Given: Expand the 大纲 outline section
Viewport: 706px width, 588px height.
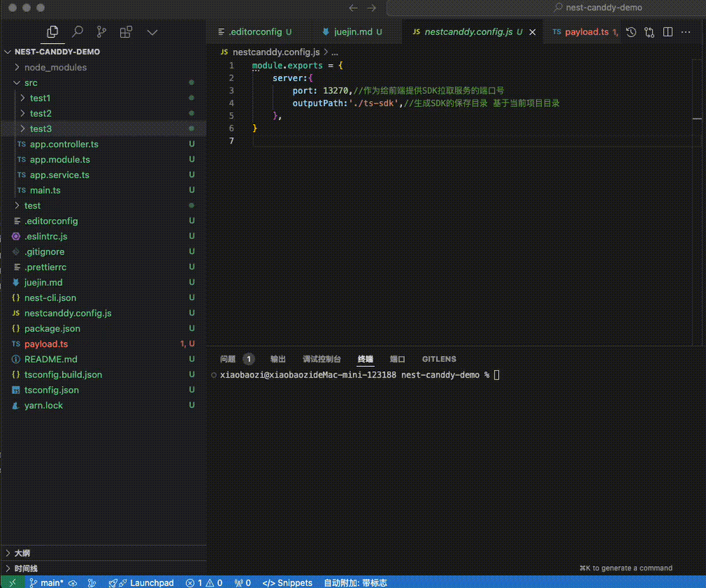Looking at the screenshot, I should [x=22, y=553].
